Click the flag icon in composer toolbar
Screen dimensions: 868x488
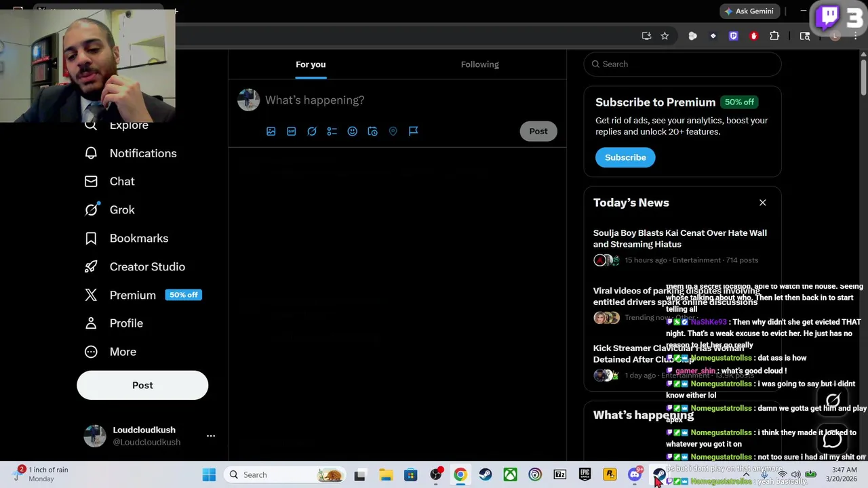(414, 131)
